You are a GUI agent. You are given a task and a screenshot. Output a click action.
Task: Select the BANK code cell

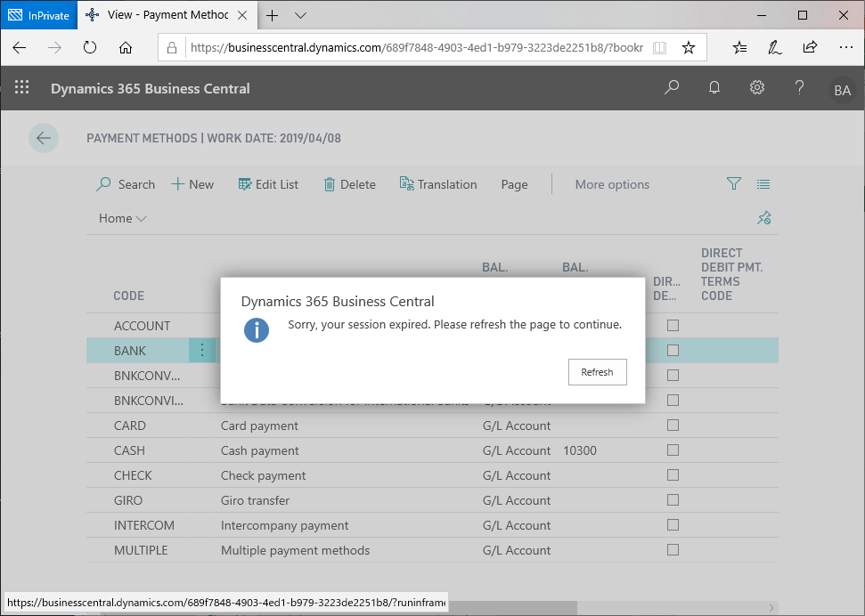coord(130,351)
